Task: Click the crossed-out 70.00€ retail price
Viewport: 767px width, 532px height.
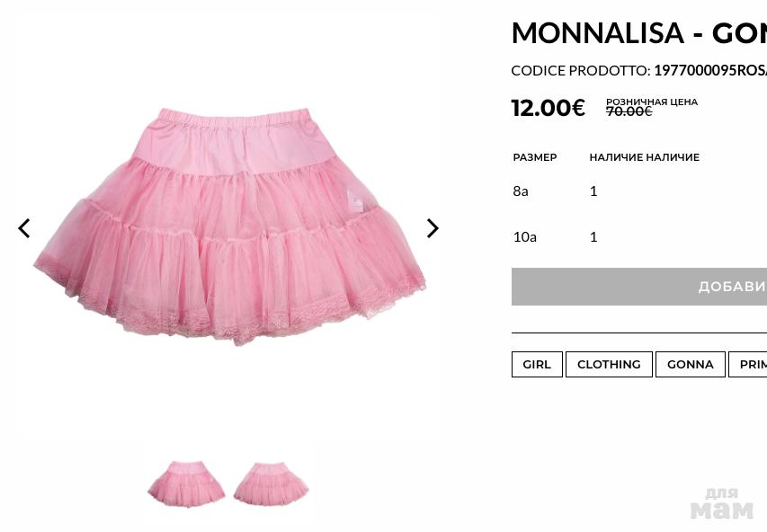Action: [x=629, y=111]
